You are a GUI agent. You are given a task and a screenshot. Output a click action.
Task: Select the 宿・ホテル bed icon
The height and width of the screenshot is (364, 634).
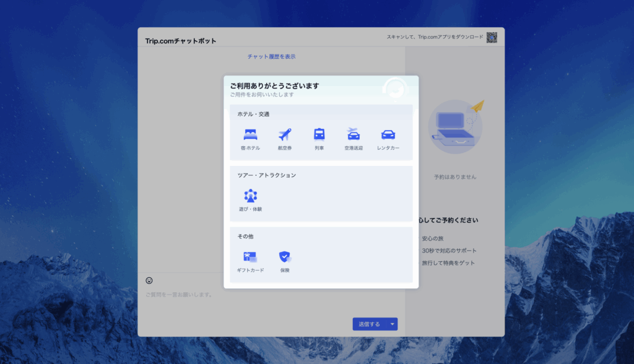click(x=250, y=135)
